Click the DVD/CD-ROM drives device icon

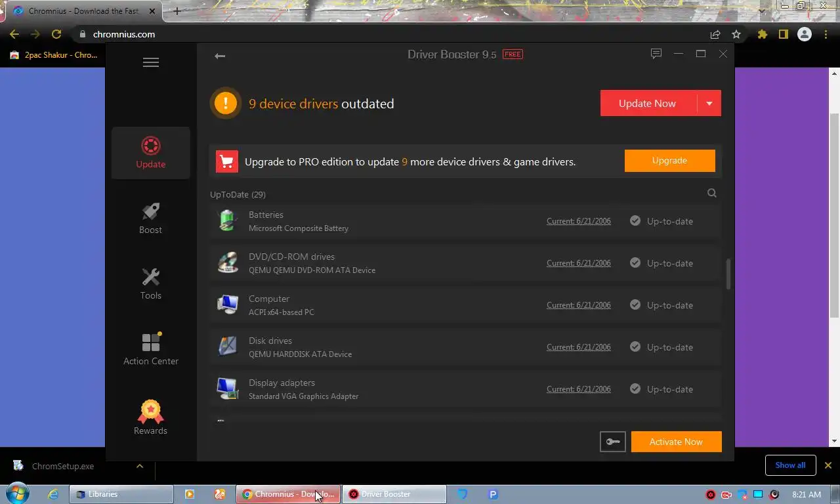coord(227,263)
